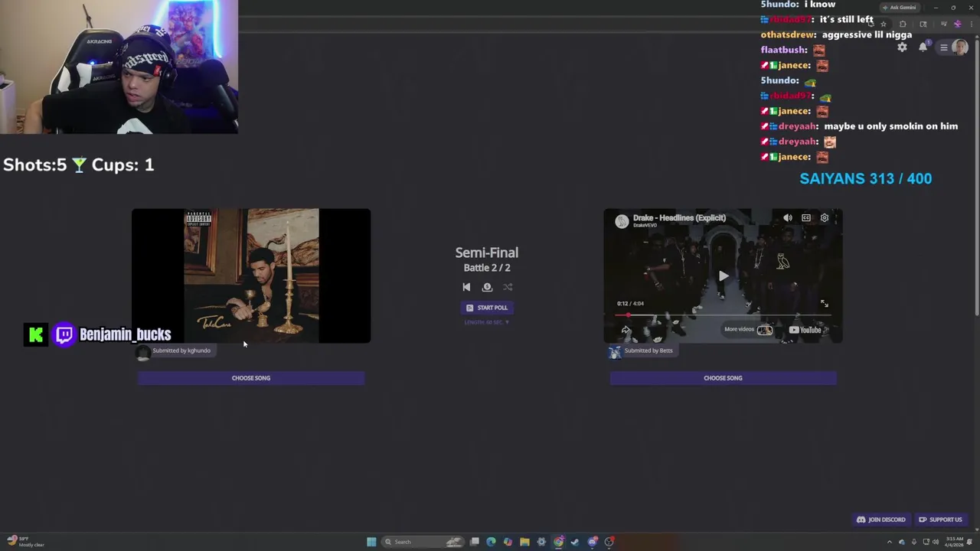Click the dollar payout icon under Battle 2 / 2

[x=487, y=287]
